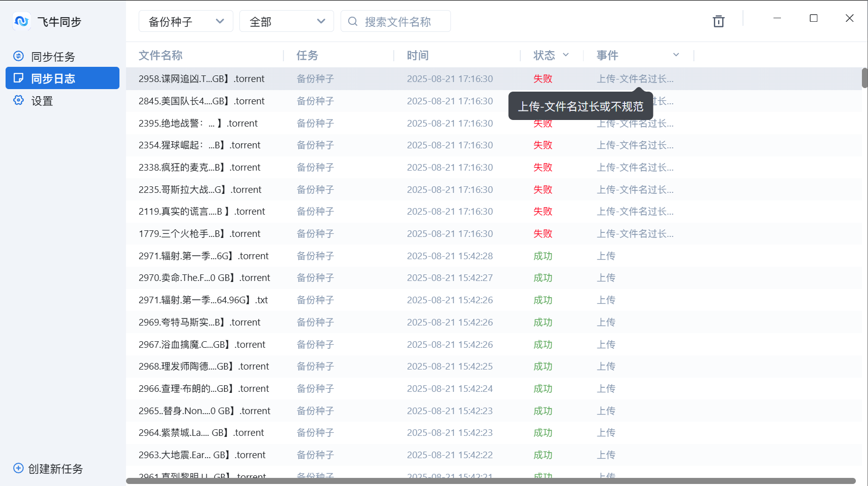Select the 1779.三个火枪手 torrent file

pyautogui.click(x=199, y=233)
